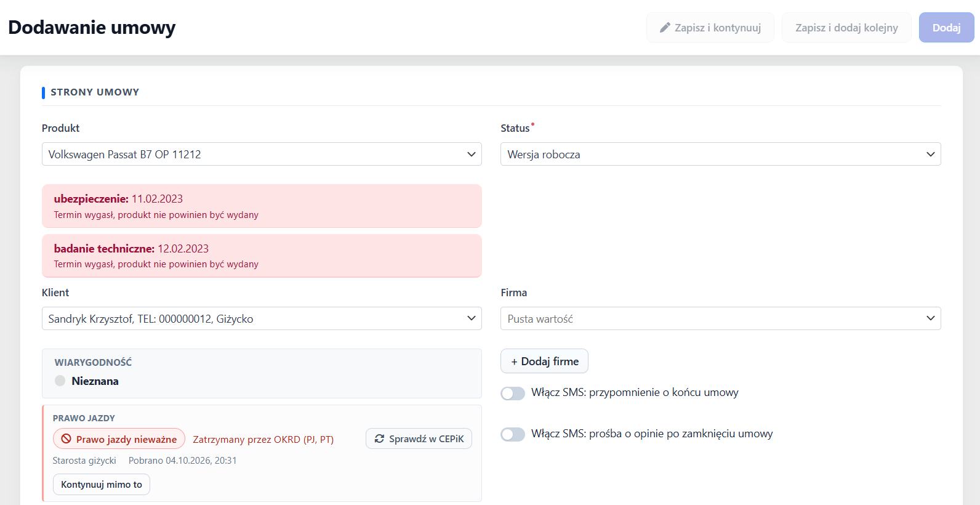
Task: Click the prohibition icon beside Prawo jazdy nieważne
Action: pyautogui.click(x=66, y=439)
